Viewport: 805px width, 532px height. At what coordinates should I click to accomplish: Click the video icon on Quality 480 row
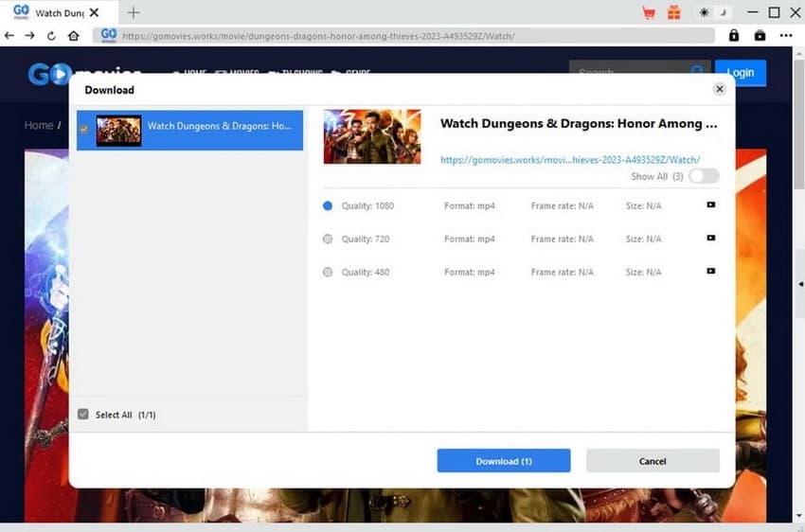coord(711,271)
